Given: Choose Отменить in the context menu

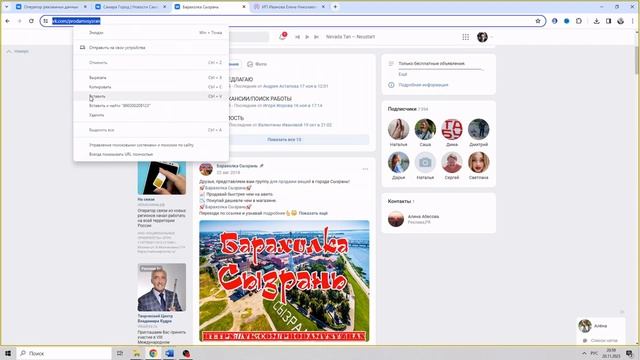Looking at the screenshot, I should click(151, 62).
